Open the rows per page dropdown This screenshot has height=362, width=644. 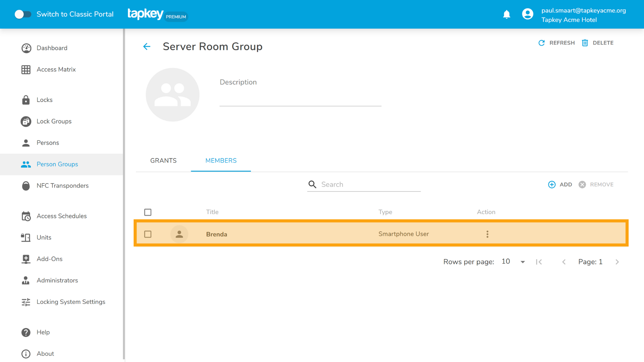tap(514, 262)
